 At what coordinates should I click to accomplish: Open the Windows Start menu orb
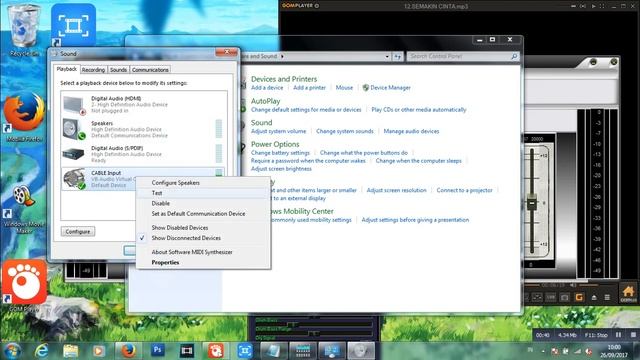12,351
